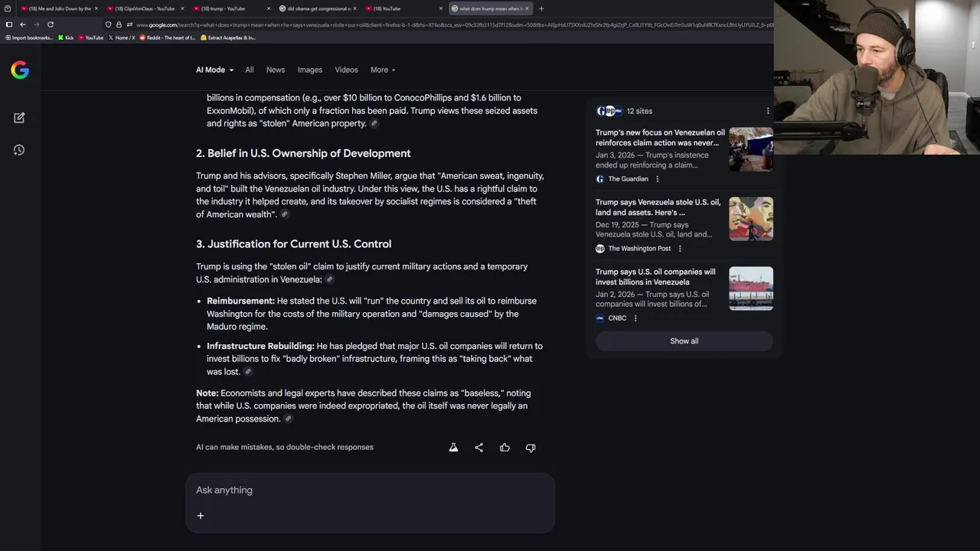
Task: Switch to the Images tab
Action: [x=310, y=70]
